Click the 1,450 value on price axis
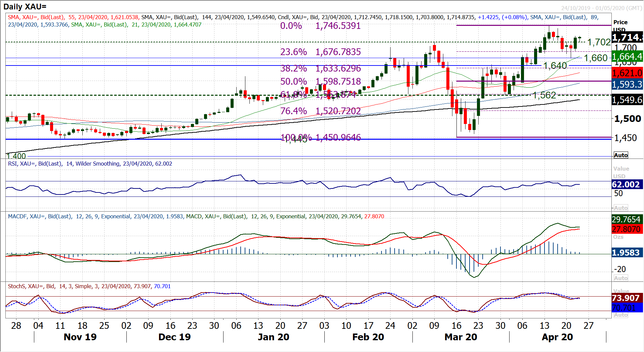This screenshot has width=644, height=352. 625,138
